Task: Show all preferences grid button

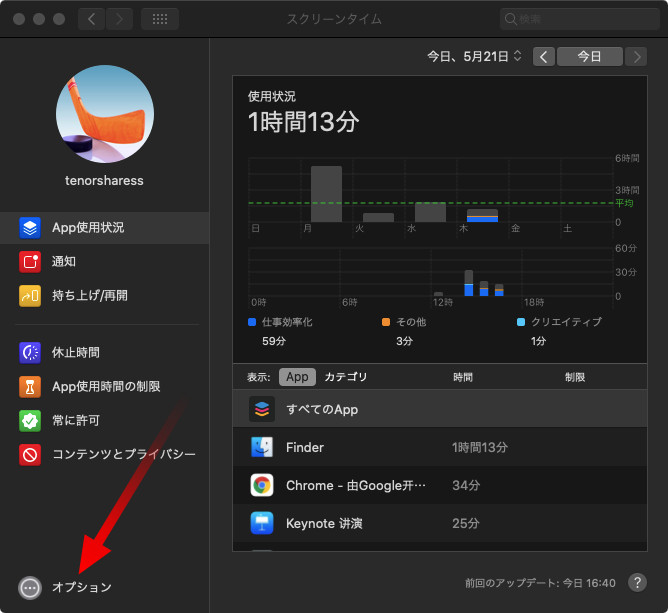Action: pyautogui.click(x=160, y=19)
